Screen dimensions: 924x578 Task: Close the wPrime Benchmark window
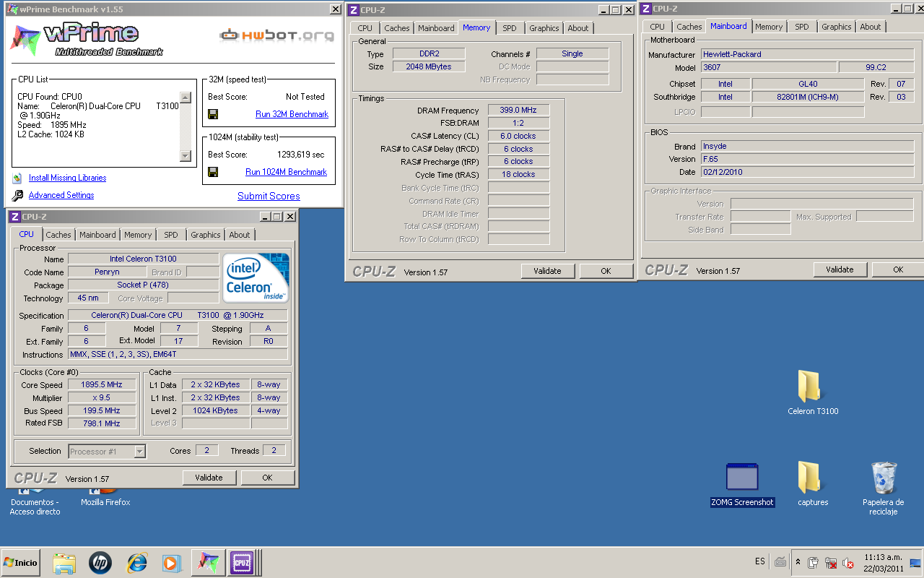coord(336,9)
